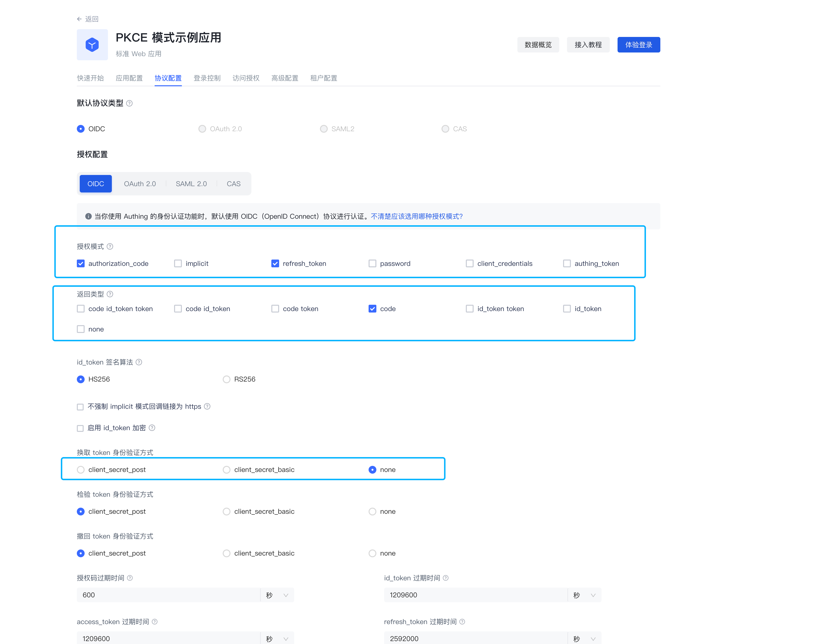Click the back arrow beside 返回

tap(80, 18)
